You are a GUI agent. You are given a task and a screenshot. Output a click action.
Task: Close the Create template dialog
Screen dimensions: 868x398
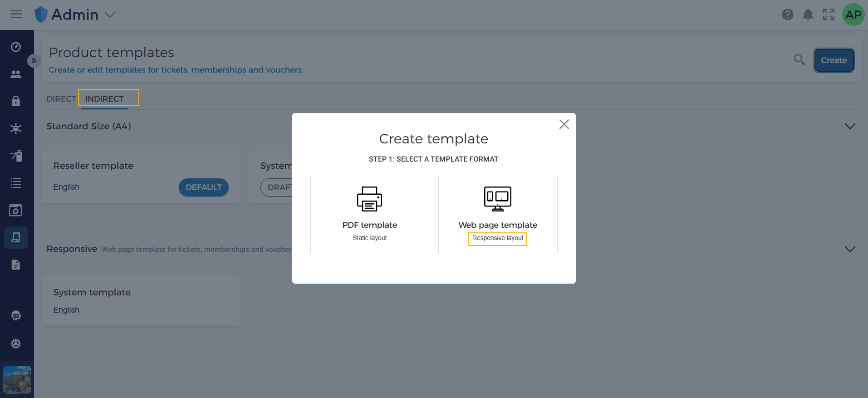[x=564, y=124]
